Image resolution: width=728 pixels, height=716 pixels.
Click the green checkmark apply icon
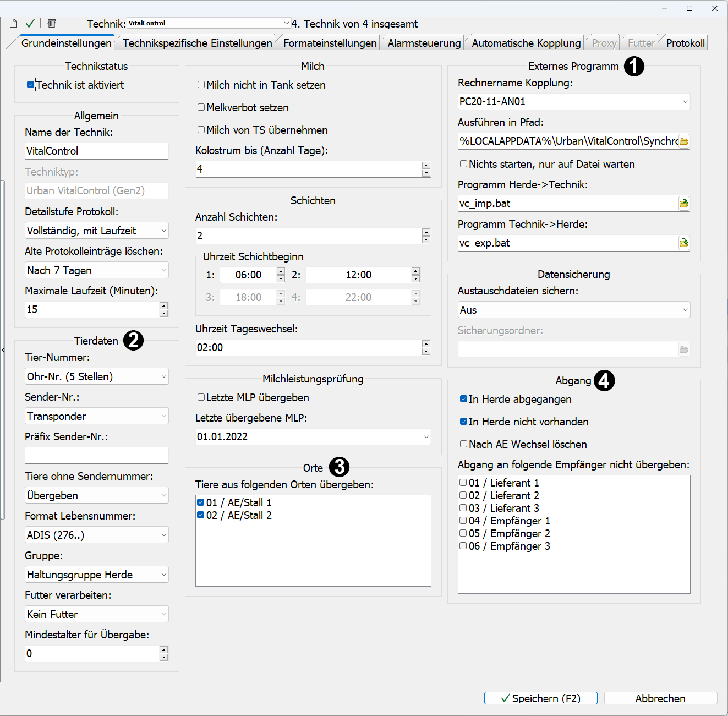(x=30, y=23)
